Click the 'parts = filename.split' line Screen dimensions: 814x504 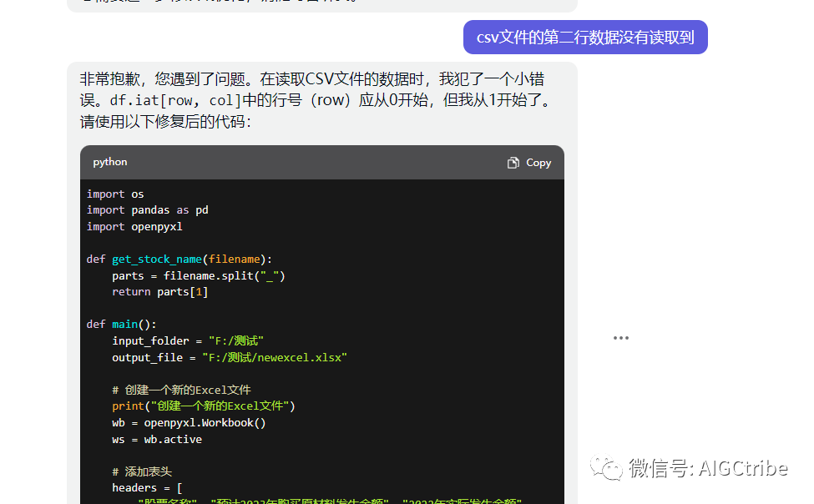tap(199, 275)
